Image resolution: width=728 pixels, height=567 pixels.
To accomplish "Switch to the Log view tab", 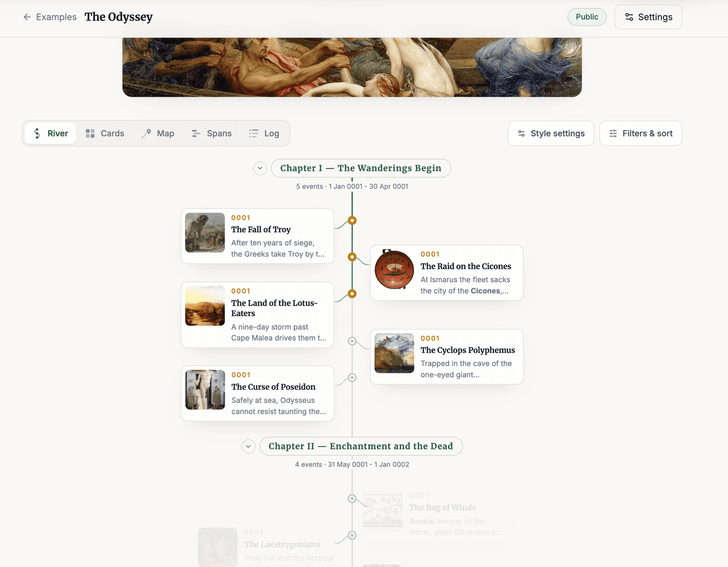I will pyautogui.click(x=264, y=133).
